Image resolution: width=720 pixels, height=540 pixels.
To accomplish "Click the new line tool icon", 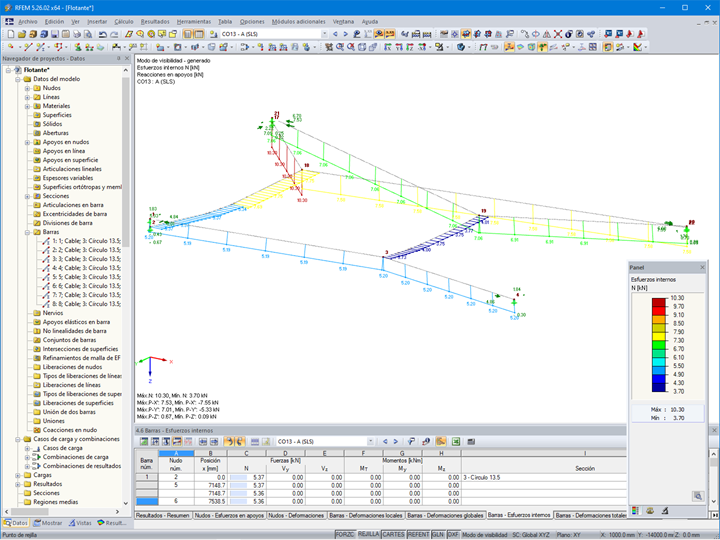I will point(28,47).
